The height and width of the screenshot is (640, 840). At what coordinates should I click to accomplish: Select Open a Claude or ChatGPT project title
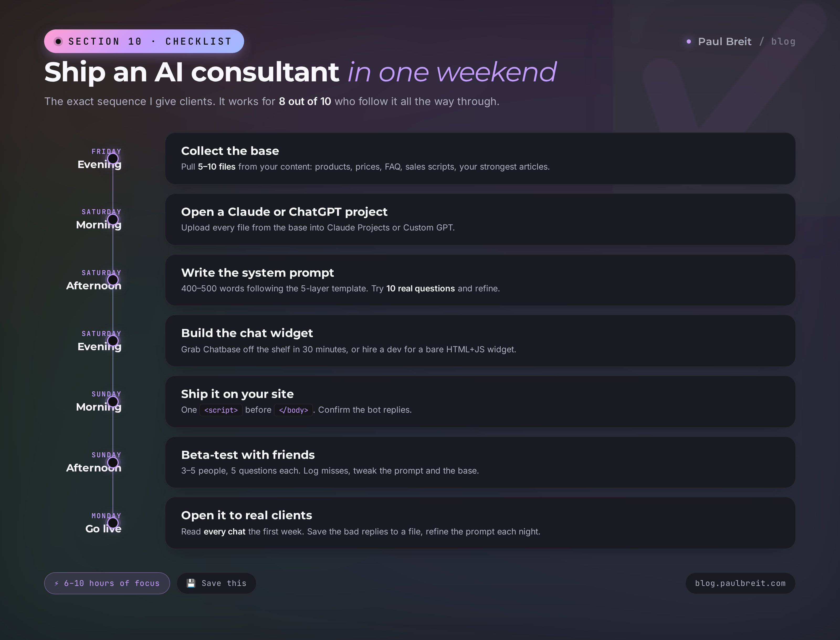[284, 212]
